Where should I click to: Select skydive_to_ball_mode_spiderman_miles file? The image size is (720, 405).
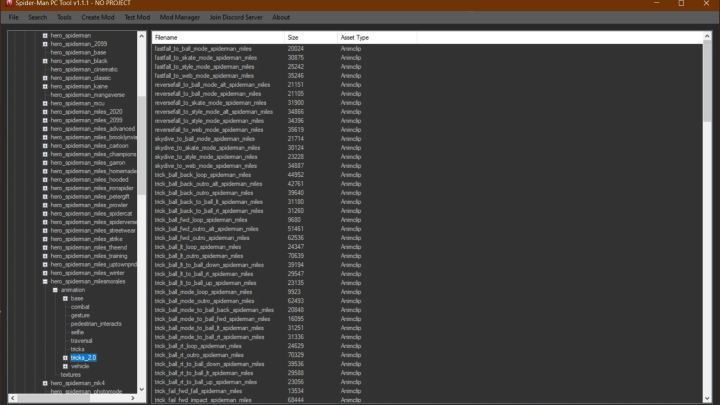(204, 139)
